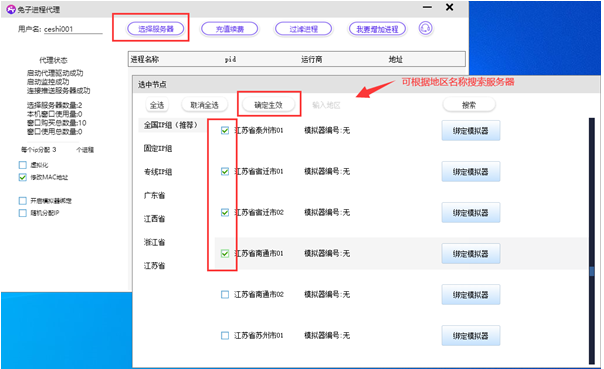Image resolution: width=604 pixels, height=369 pixels.
Task: Select 全国IP组 (推荐) category
Action: pyautogui.click(x=171, y=125)
